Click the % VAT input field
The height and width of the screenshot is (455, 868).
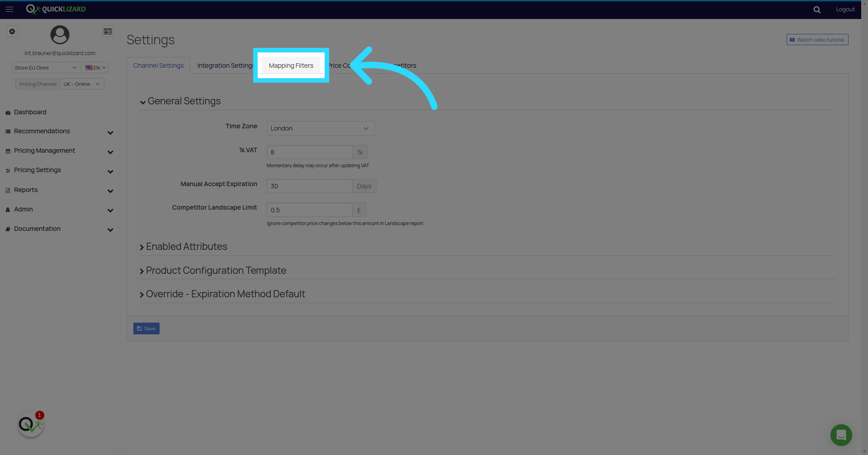click(x=309, y=152)
